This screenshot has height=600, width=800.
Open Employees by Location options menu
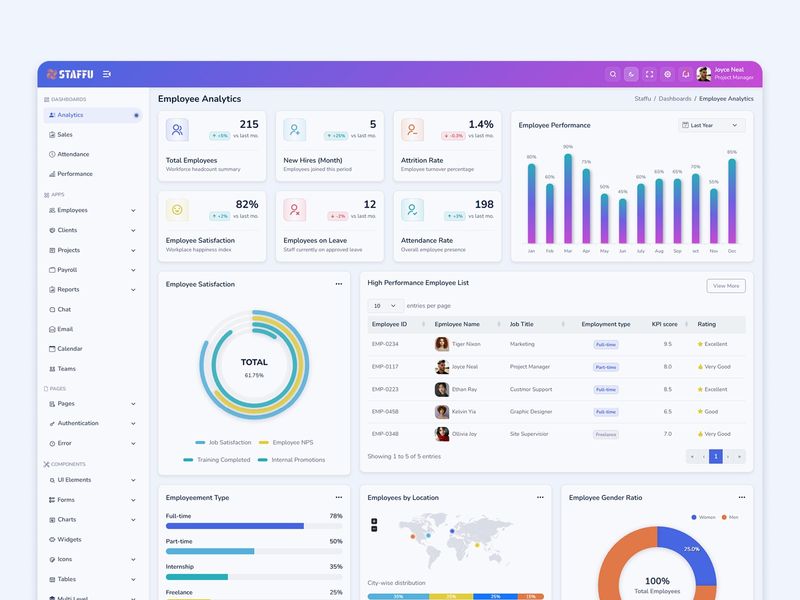[x=540, y=497]
